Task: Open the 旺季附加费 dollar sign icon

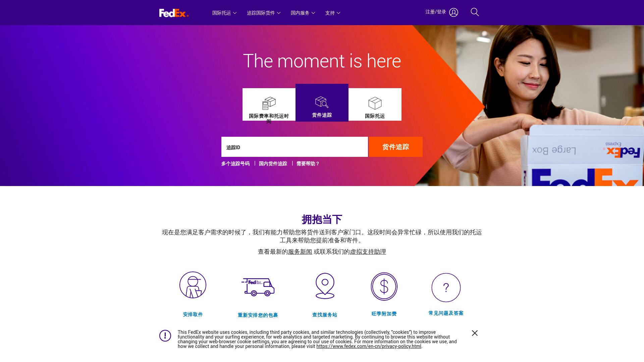Action: (x=384, y=287)
